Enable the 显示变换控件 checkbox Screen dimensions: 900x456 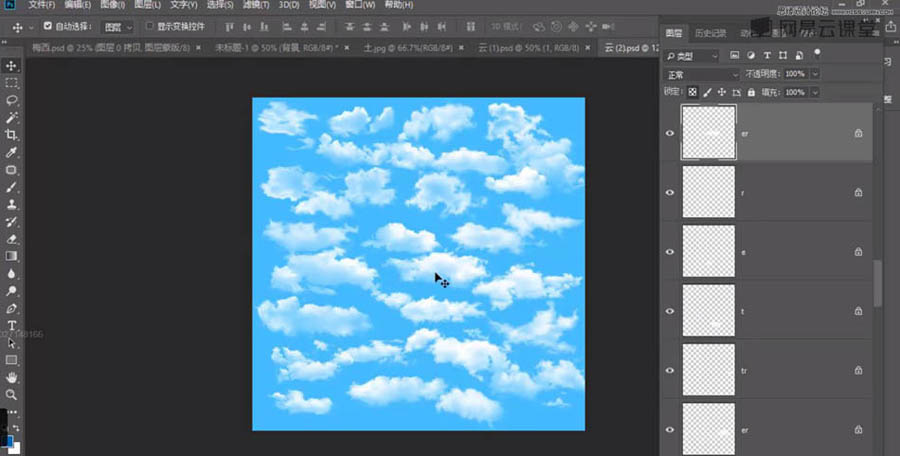[x=150, y=26]
